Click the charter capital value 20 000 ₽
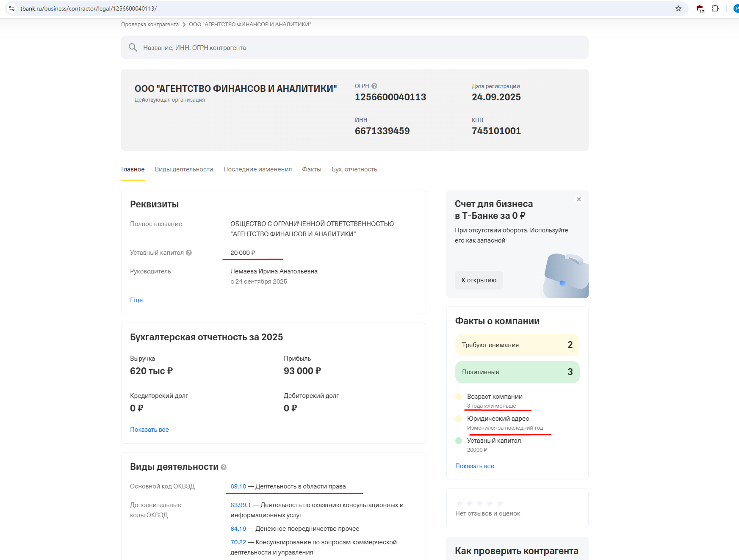The image size is (739, 560). (x=243, y=253)
